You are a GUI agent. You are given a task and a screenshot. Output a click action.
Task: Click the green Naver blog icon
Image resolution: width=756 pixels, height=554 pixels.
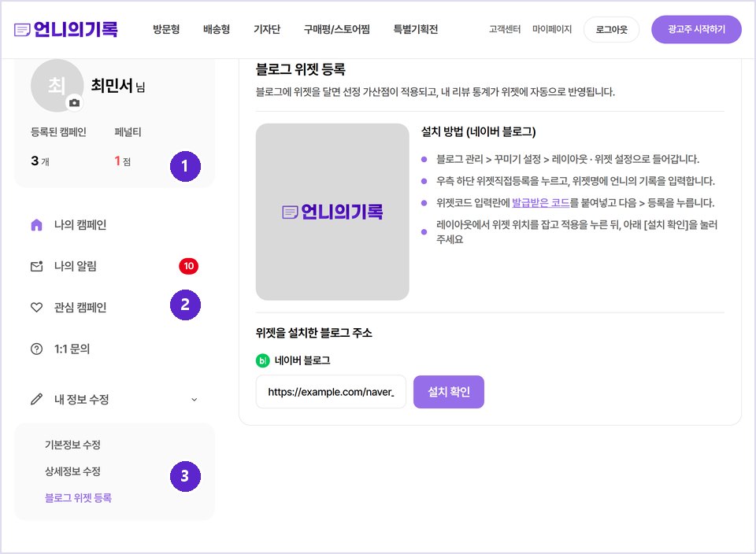[263, 360]
